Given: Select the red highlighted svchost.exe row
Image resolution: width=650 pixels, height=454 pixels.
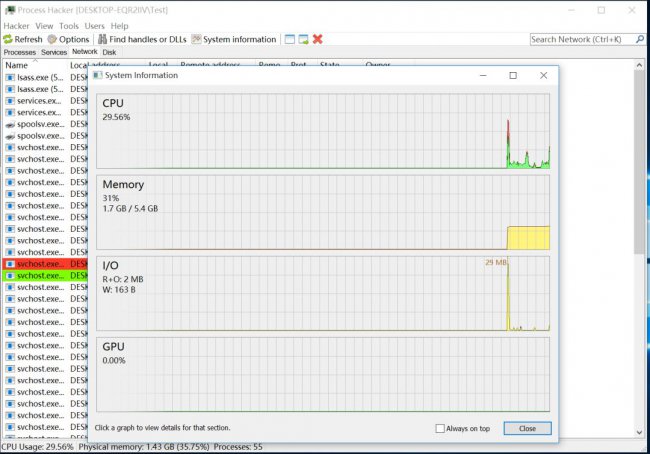Looking at the screenshot, I should (x=45, y=264).
